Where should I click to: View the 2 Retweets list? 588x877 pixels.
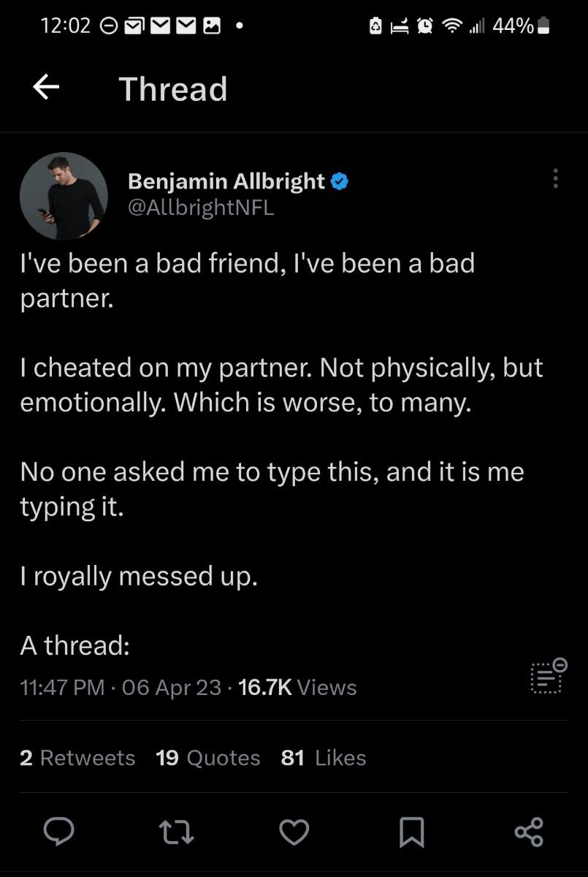[x=77, y=758]
